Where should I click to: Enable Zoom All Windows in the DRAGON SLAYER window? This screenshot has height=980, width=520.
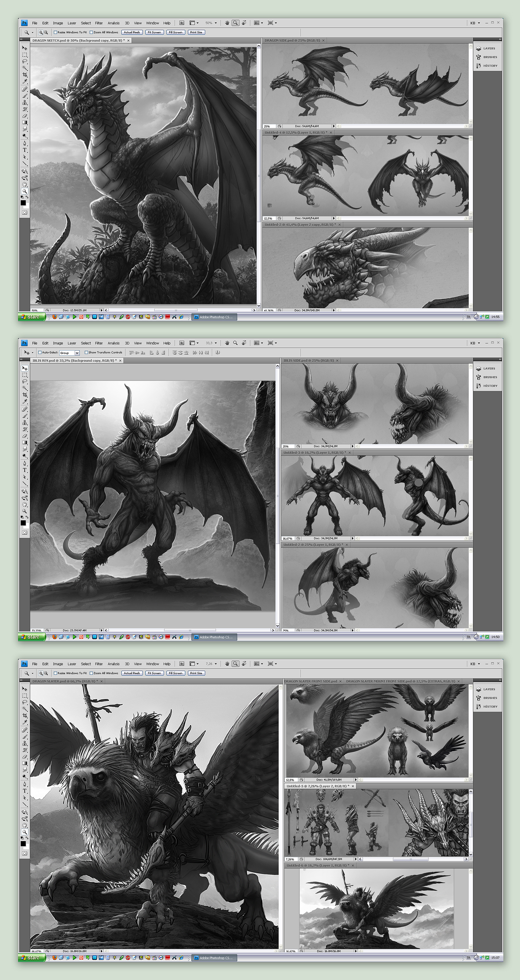click(x=92, y=673)
